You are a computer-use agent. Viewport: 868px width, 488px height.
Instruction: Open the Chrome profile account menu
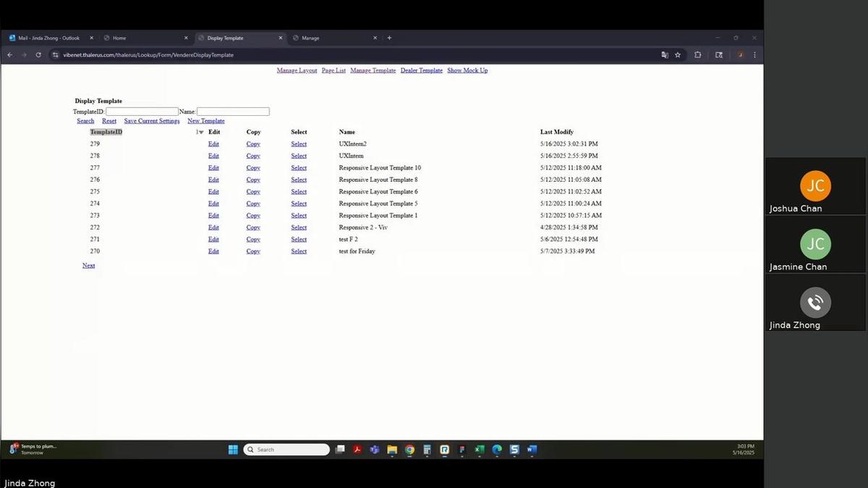coord(739,54)
